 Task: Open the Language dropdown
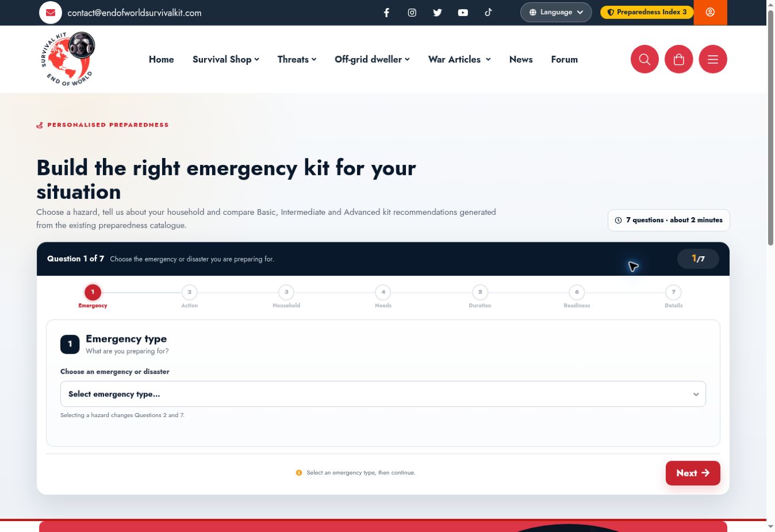(556, 12)
